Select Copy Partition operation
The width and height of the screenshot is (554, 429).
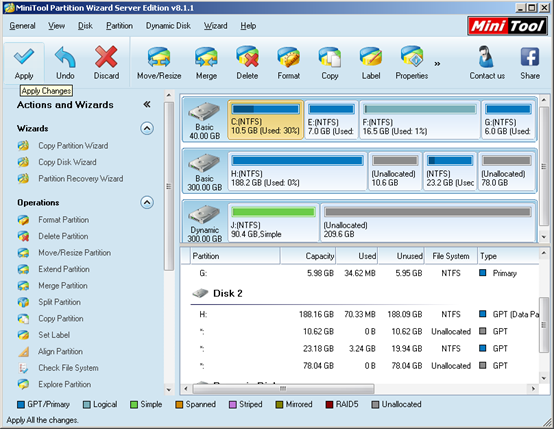point(51,318)
